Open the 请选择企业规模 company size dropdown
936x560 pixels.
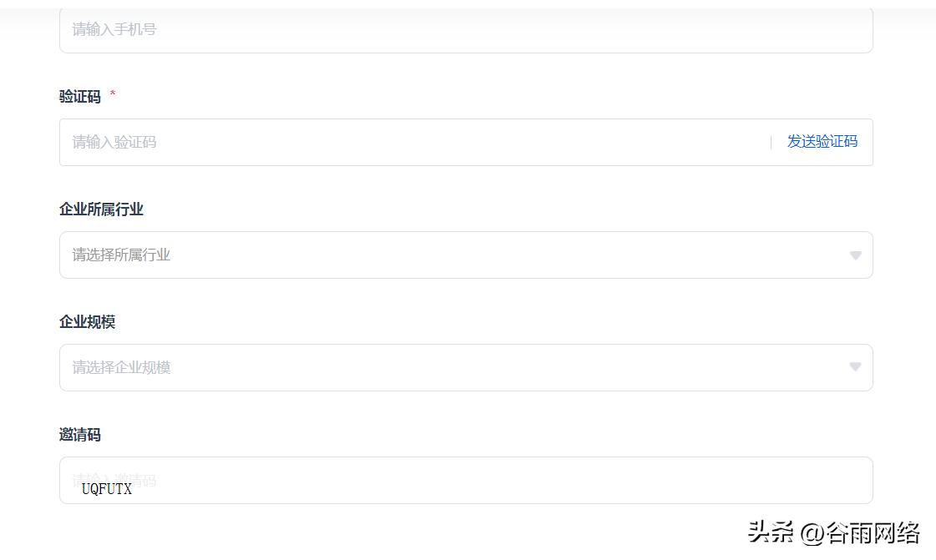[451, 368]
